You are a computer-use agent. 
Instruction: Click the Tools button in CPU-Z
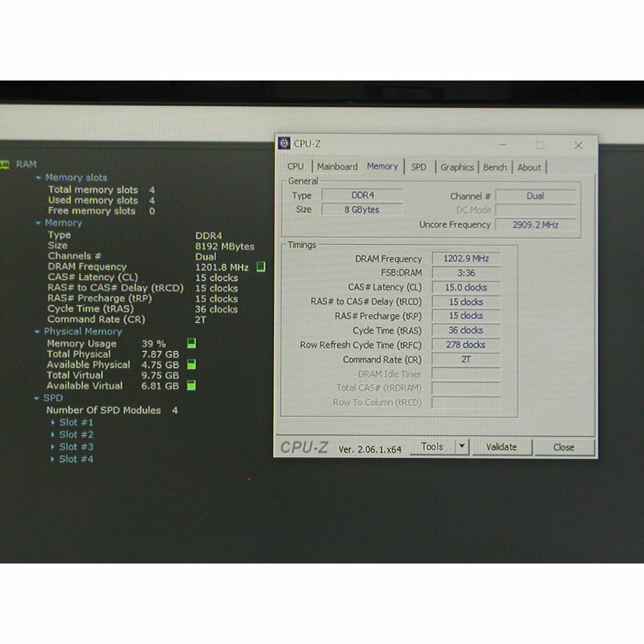(x=432, y=447)
